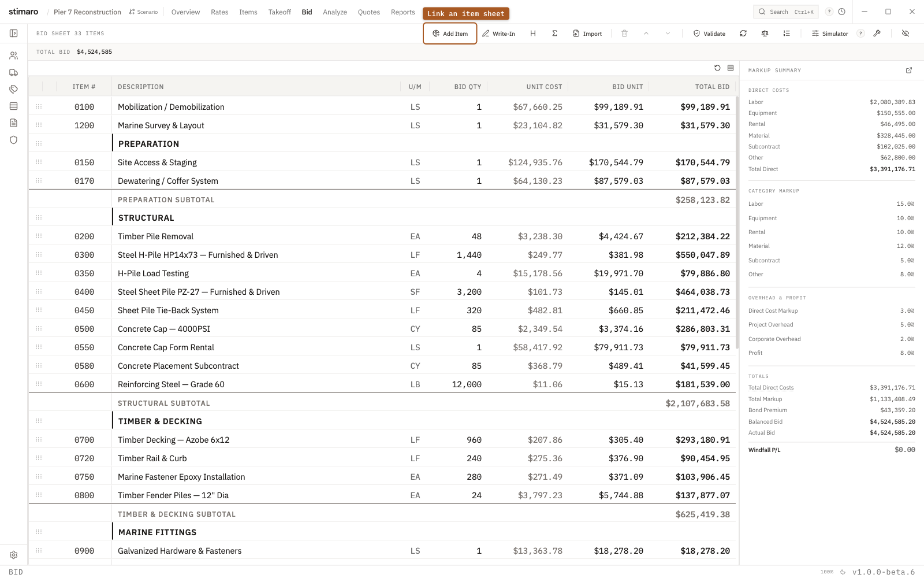
Task: Toggle hidden columns with eye-slash icon
Action: pyautogui.click(x=906, y=34)
